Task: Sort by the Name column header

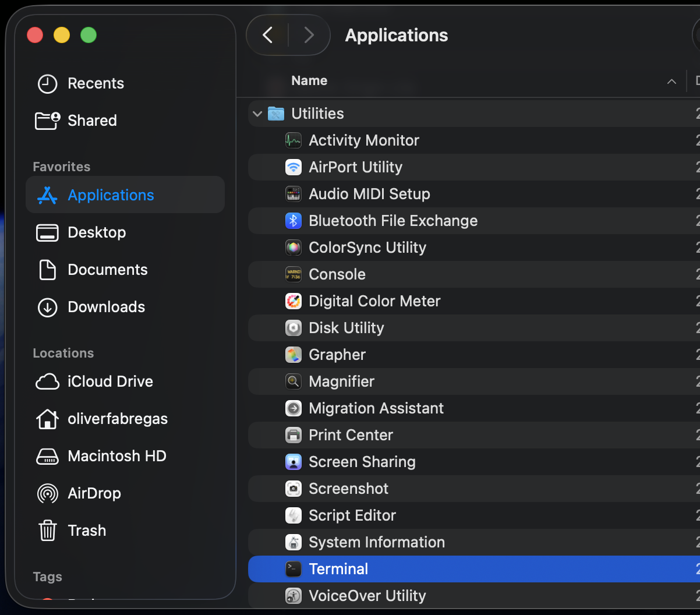Action: click(x=309, y=81)
